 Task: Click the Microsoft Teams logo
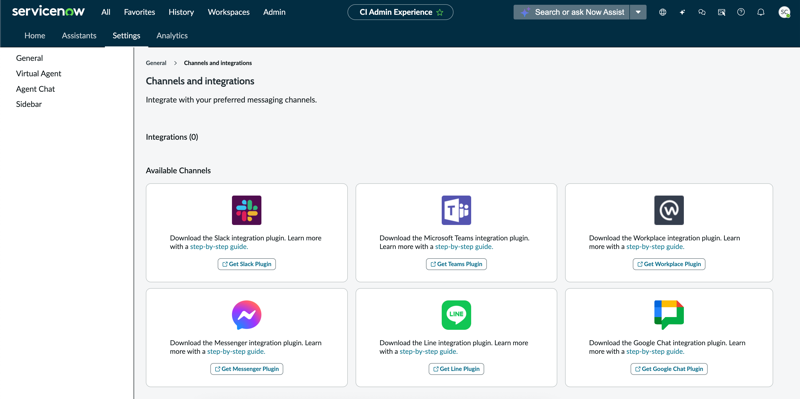[457, 210]
